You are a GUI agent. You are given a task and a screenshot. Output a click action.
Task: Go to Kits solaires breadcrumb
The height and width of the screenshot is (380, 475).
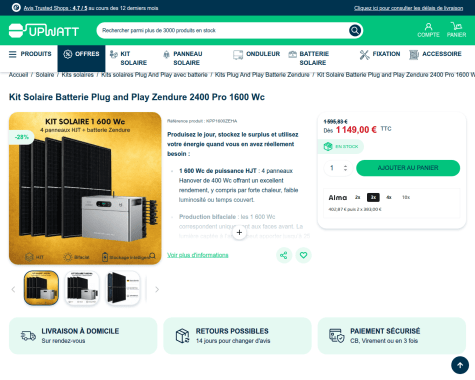pos(78,75)
